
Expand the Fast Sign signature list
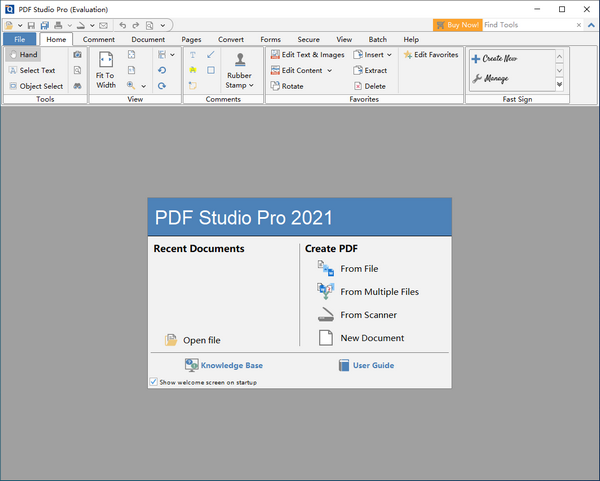(x=560, y=86)
